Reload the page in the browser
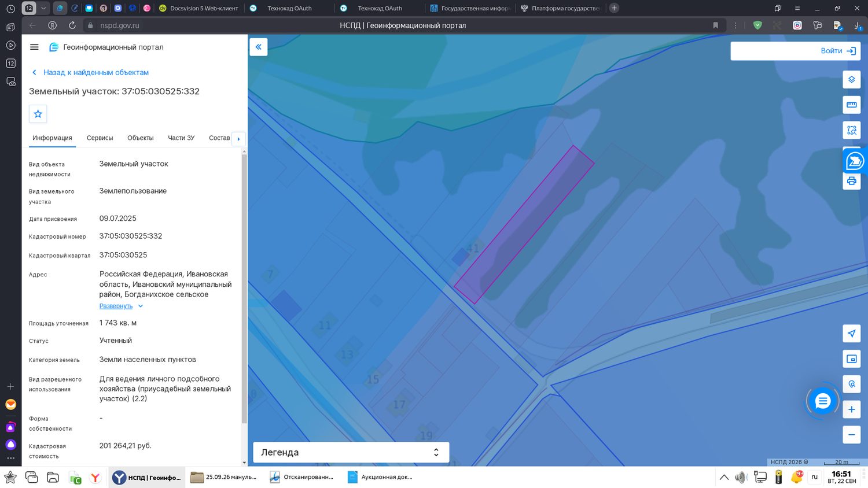 click(72, 25)
